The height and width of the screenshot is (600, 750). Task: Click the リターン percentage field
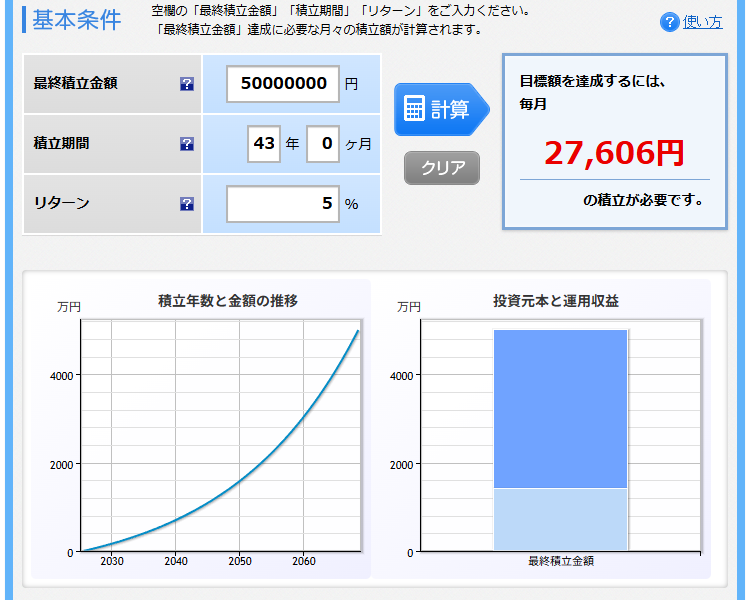tap(283, 203)
